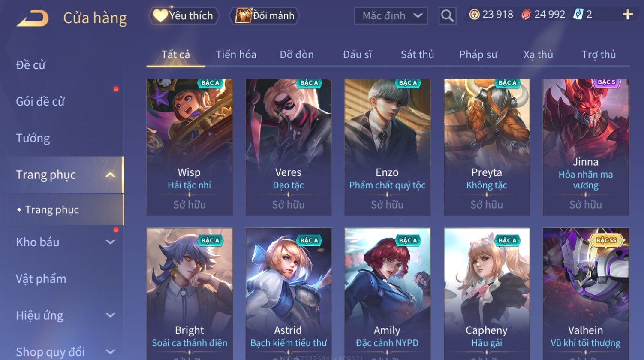Open the search magnifier icon
The image size is (644, 360).
point(447,16)
